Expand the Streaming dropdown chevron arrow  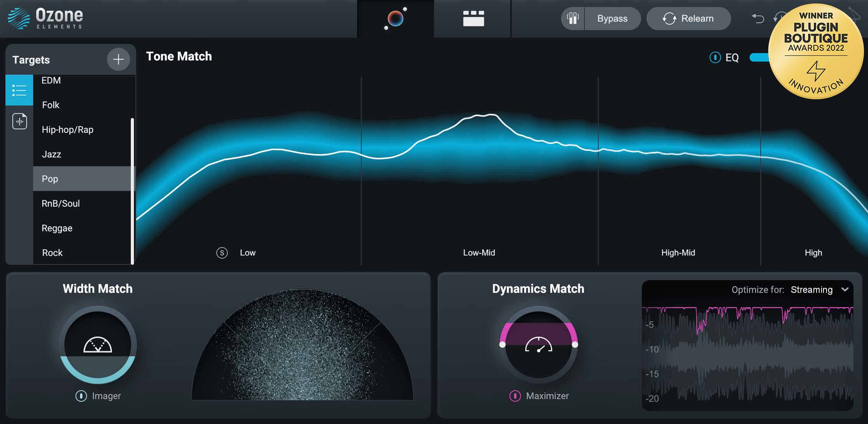(845, 290)
